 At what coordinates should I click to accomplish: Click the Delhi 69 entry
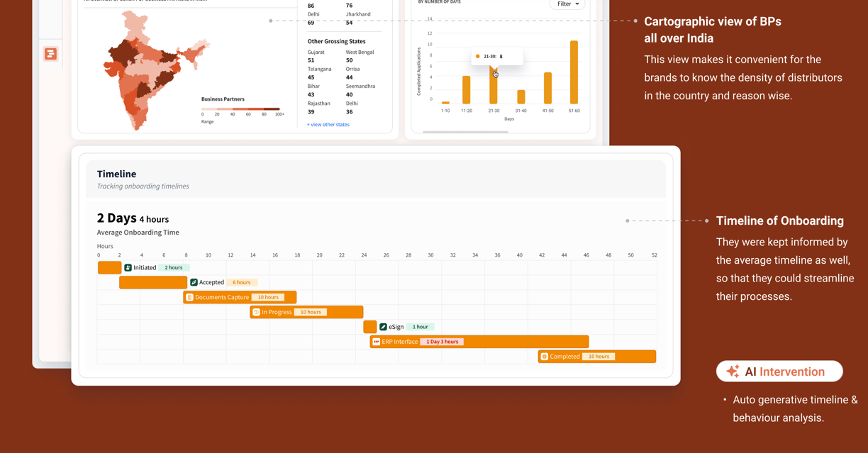(x=313, y=18)
